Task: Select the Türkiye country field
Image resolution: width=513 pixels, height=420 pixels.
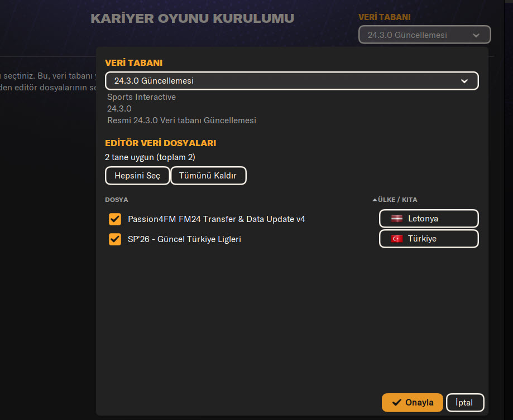Action: point(429,239)
